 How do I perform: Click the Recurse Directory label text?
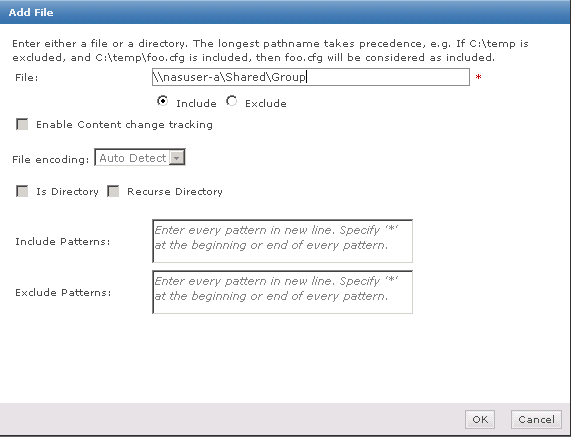pos(175,192)
